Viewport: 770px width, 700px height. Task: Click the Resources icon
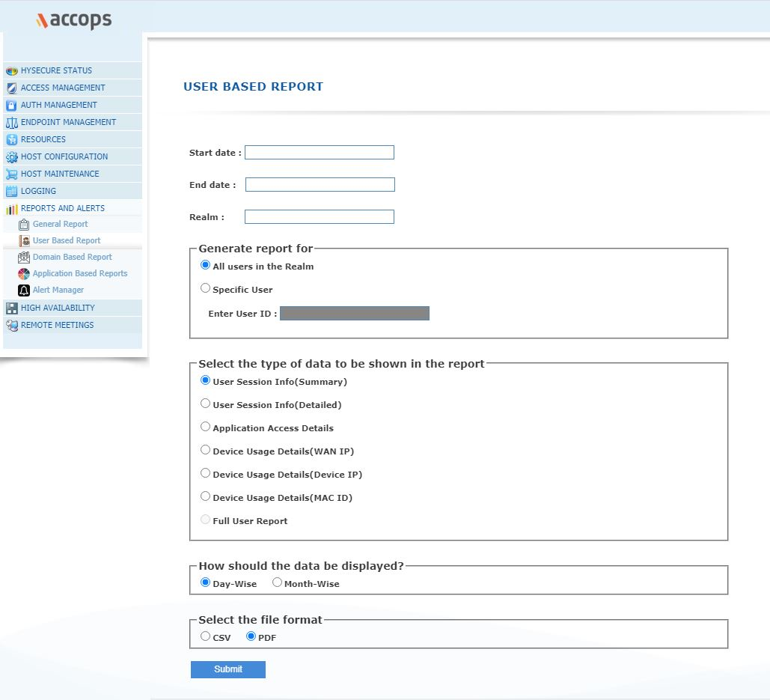pos(12,139)
